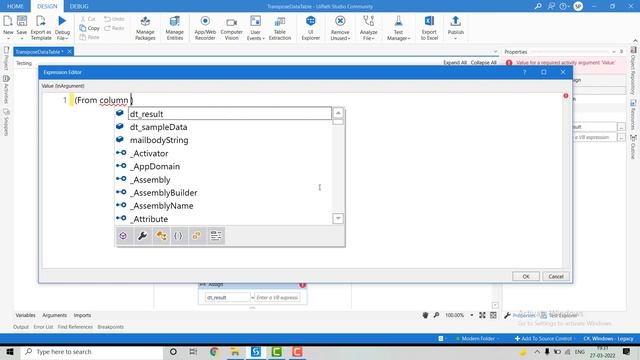Viewport: 640px width, 360px height.
Task: Toggle the wrench properties filter
Action: (142, 236)
